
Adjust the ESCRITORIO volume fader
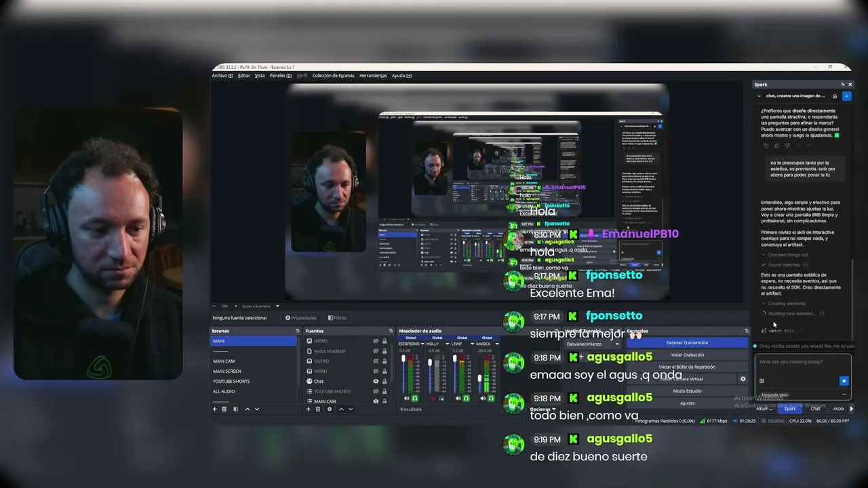click(x=404, y=358)
